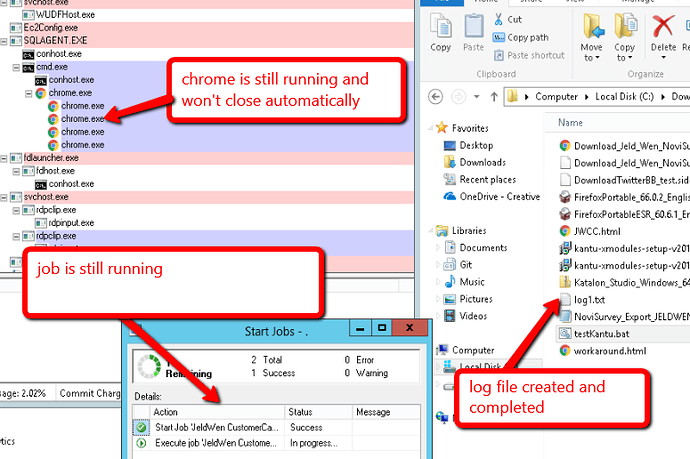This screenshot has height=459, width=690.
Task: Select the testKantu.bat file
Action: tap(602, 334)
